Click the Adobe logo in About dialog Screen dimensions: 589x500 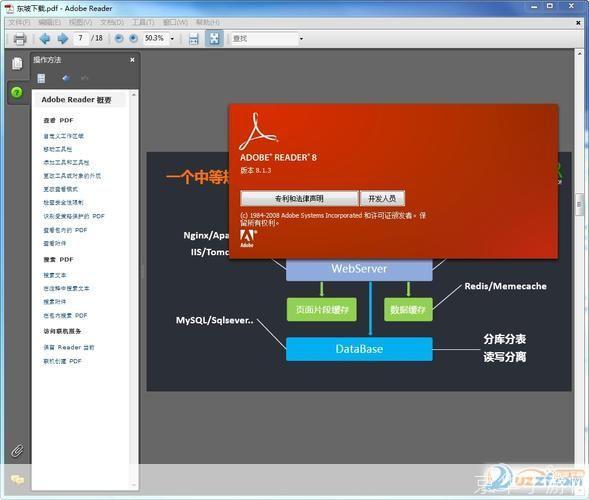pos(248,239)
